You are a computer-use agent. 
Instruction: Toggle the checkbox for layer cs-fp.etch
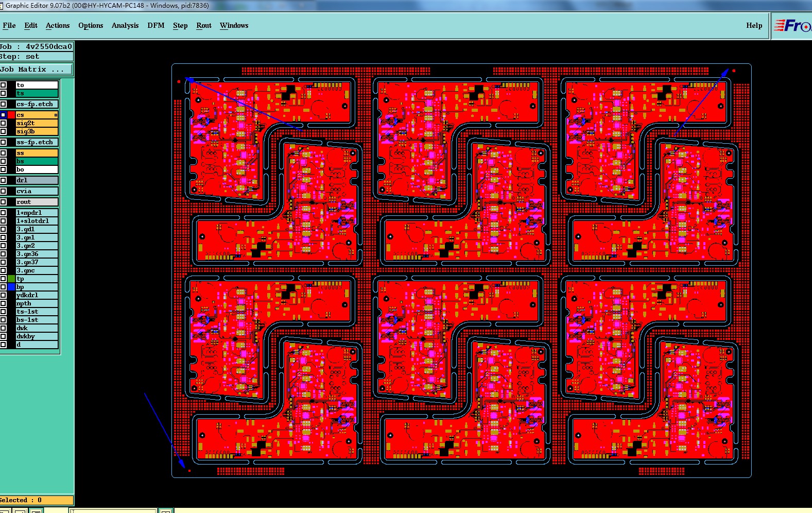[3, 104]
